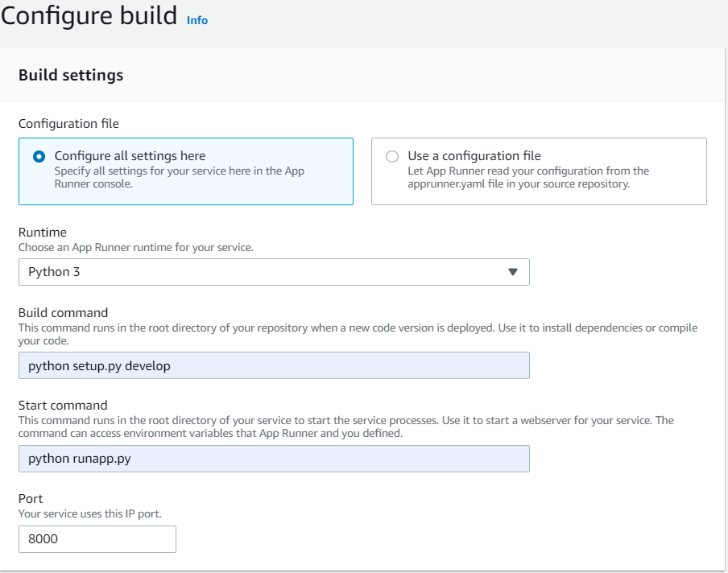Click the Configure build page heading

tap(89, 16)
